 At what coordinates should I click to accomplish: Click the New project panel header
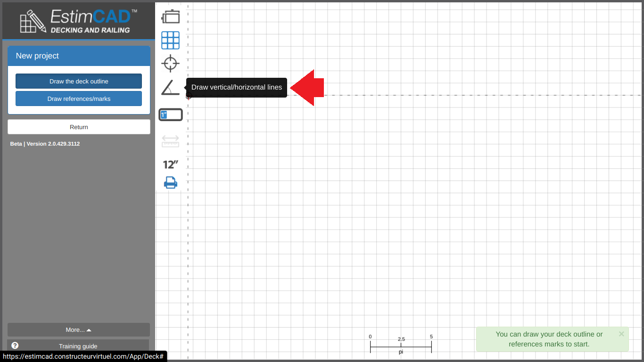pyautogui.click(x=79, y=56)
